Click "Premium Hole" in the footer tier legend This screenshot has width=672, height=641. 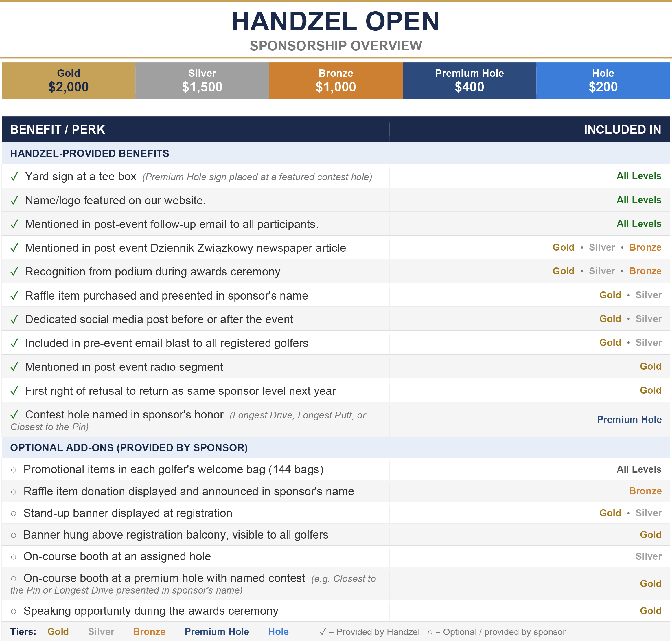[x=217, y=632]
